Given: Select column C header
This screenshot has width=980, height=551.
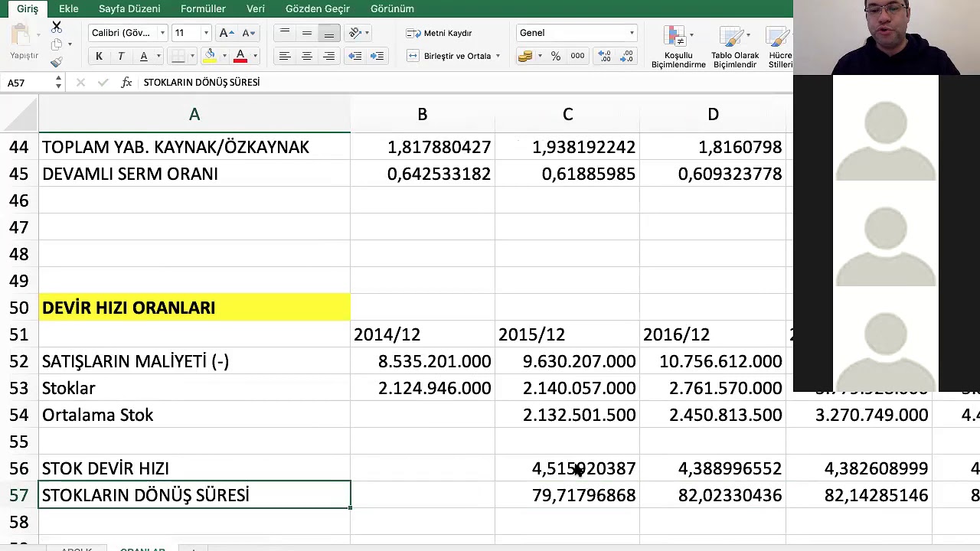Looking at the screenshot, I should pyautogui.click(x=567, y=114).
